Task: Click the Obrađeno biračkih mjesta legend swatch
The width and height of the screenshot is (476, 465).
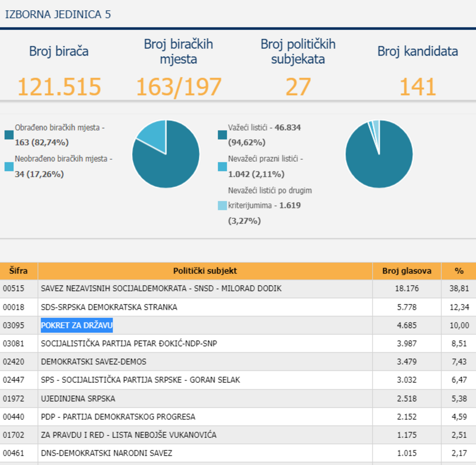Action: pos(9,135)
